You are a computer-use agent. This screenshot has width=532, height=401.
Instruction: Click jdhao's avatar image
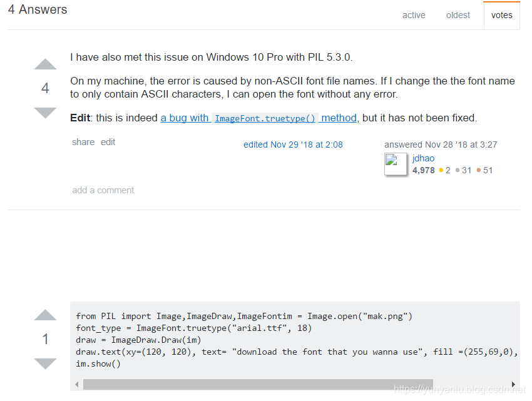pyautogui.click(x=396, y=164)
